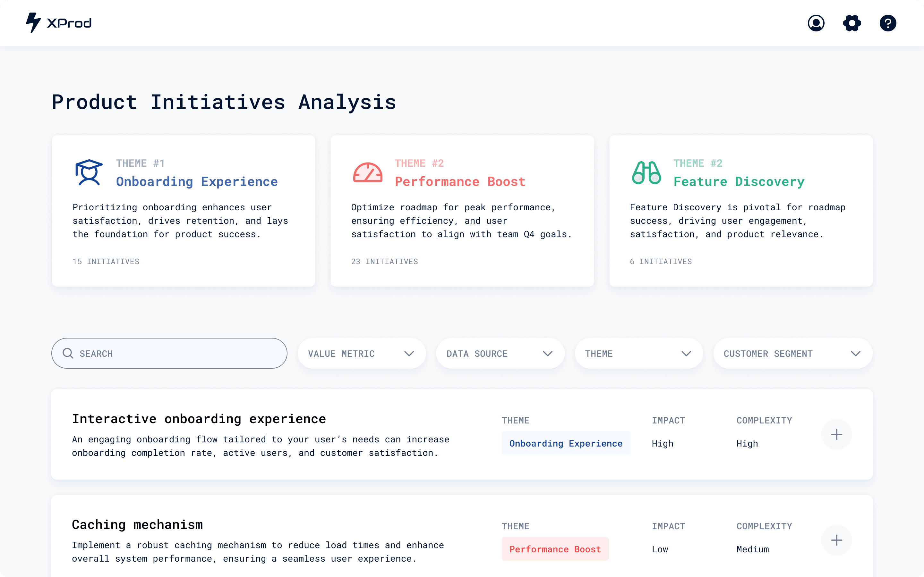Screen dimensions: 924x577
Task: Open the Interactive onboarding experience title
Action: pos(199,418)
